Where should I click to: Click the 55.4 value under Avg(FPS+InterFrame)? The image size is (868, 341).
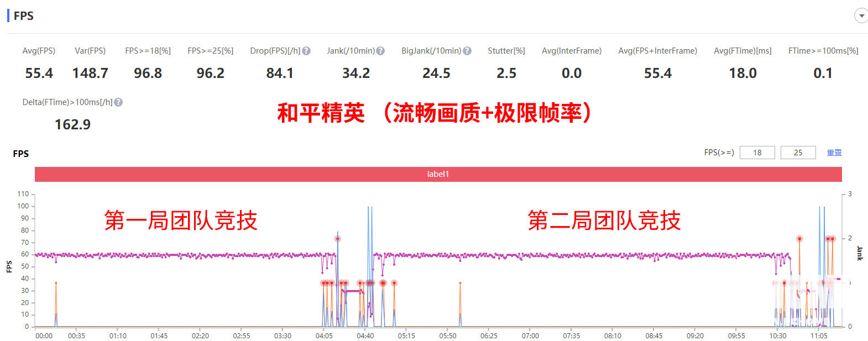pyautogui.click(x=657, y=74)
